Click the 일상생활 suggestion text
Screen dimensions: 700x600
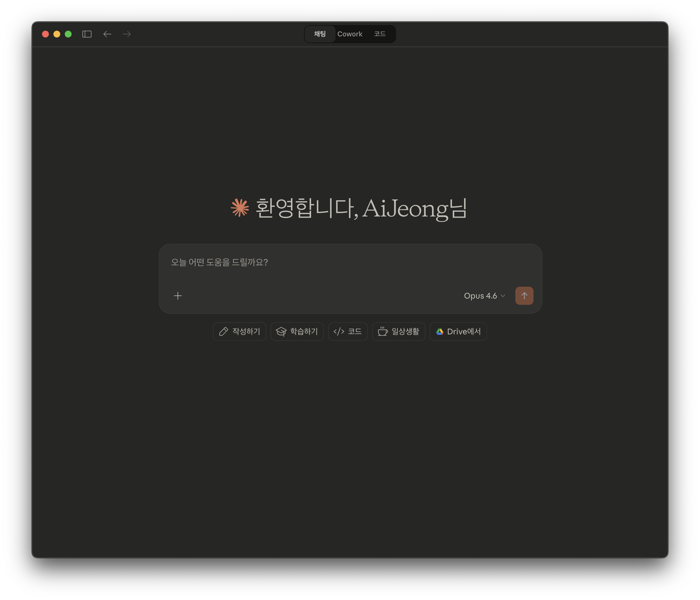coord(405,332)
